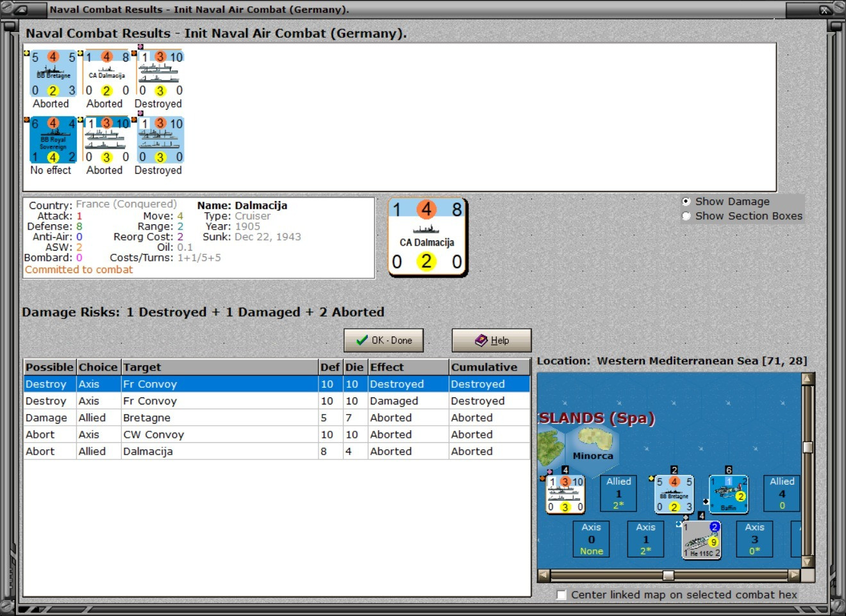
Task: Enable Center linked map on selected combat hex
Action: tap(561, 595)
